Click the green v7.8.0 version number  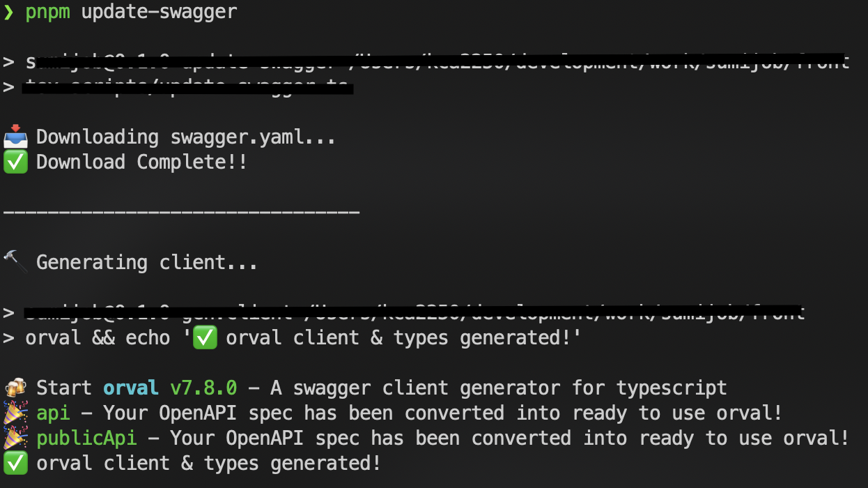pyautogui.click(x=203, y=388)
